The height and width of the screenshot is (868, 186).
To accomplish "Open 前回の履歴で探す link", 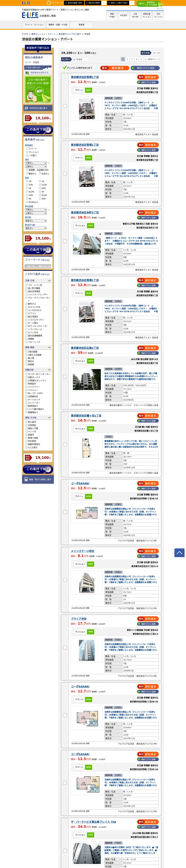I will click(75, 3).
